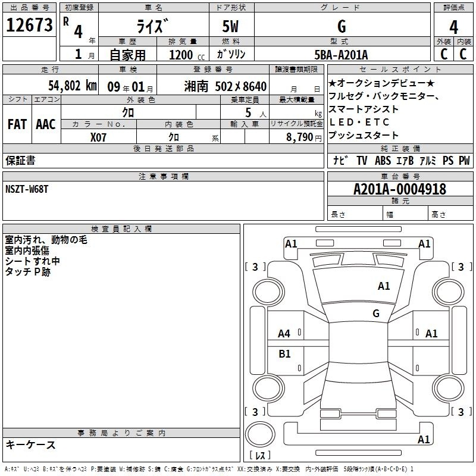
Task: Click the B1 damage mark on car diagram
Action: (284, 354)
